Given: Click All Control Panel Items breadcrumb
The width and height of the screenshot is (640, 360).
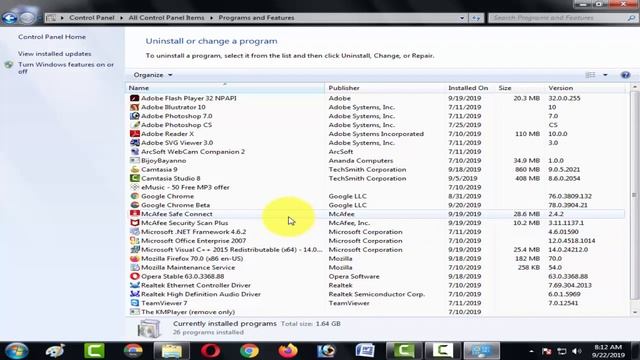Looking at the screenshot, I should click(x=167, y=18).
